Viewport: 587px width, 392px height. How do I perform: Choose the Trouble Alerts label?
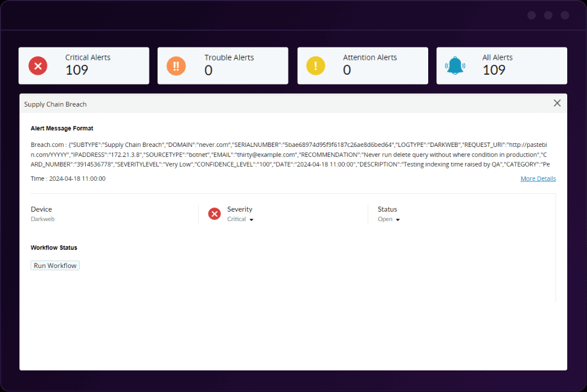pyautogui.click(x=229, y=57)
